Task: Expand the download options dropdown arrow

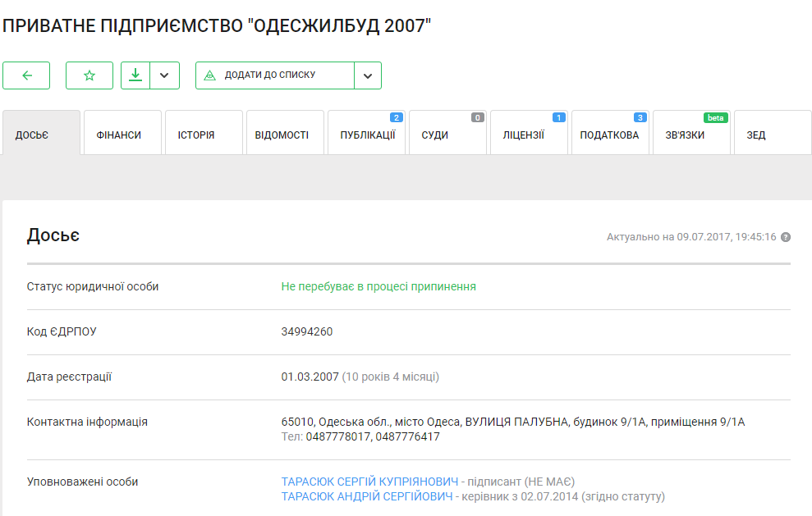Action: click(165, 75)
